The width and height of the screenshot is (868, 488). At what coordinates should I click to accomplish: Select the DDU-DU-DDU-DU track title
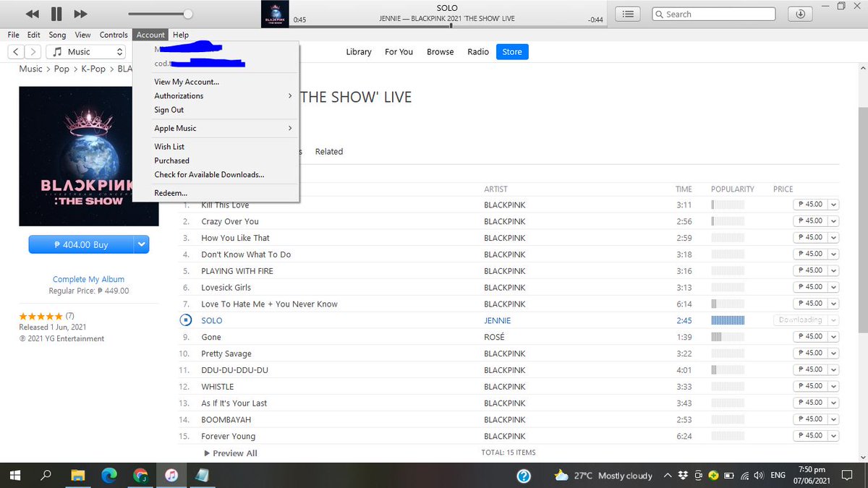pyautogui.click(x=234, y=370)
